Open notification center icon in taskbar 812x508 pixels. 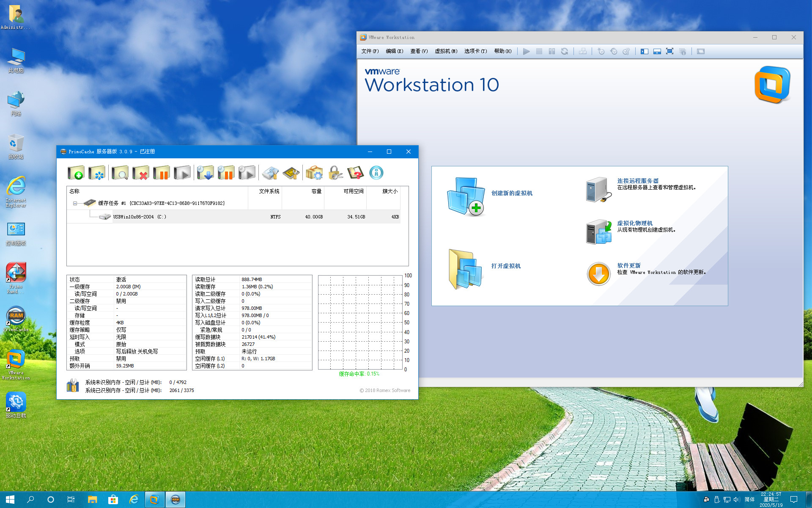pyautogui.click(x=794, y=500)
